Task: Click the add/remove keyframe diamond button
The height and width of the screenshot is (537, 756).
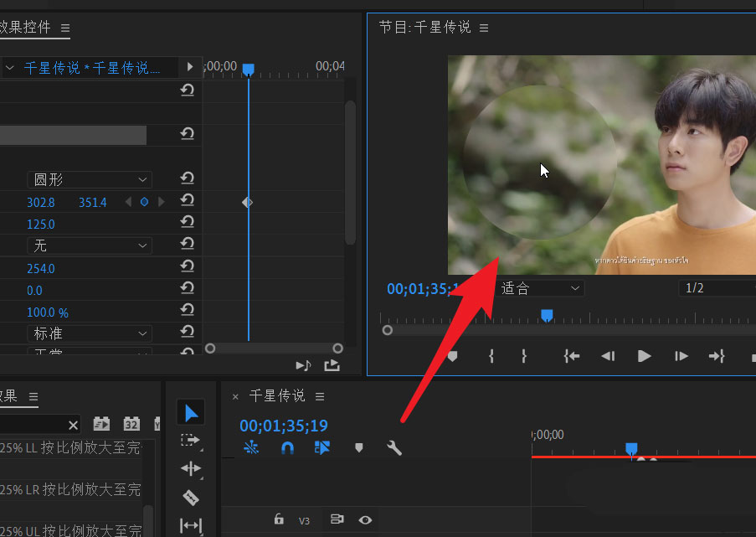Action: (x=144, y=202)
